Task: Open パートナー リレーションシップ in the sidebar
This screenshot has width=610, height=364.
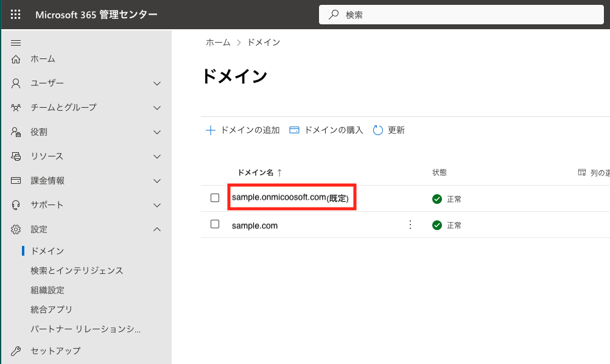Action: (86, 329)
